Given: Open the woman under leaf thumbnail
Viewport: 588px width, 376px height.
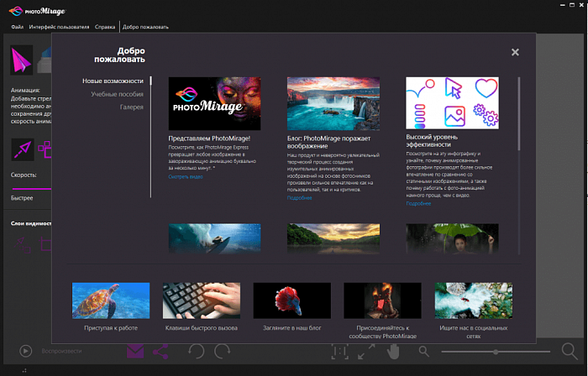Looking at the screenshot, I should click(452, 238).
